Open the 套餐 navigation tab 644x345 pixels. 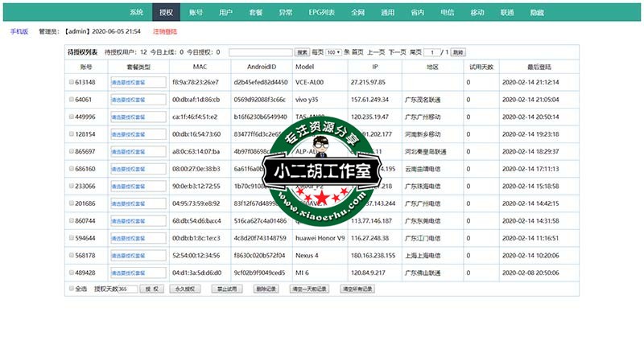pos(255,13)
